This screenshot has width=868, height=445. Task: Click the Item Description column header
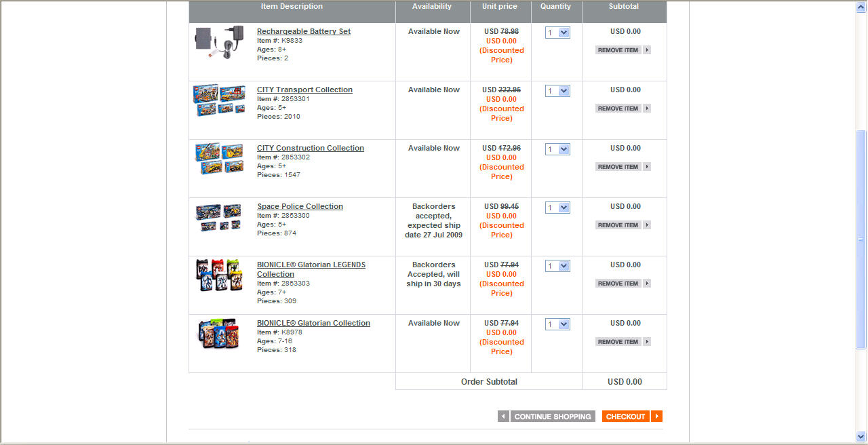tap(292, 7)
